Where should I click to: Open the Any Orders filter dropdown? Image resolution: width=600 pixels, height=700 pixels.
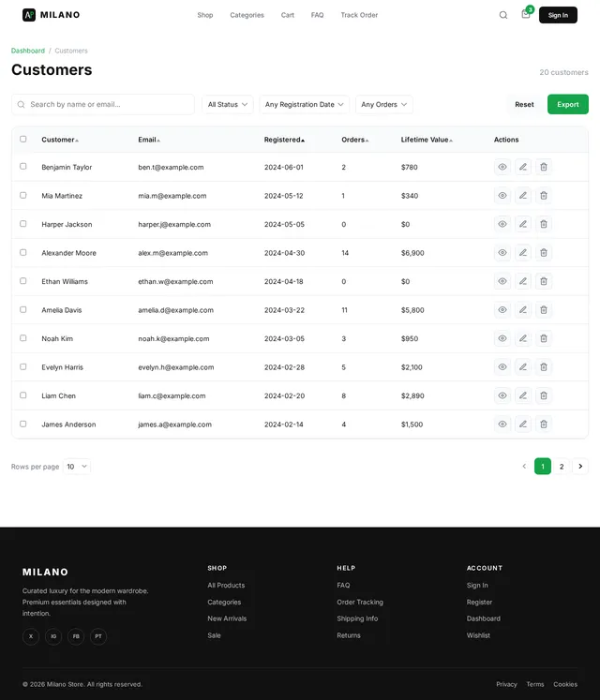[x=384, y=104]
